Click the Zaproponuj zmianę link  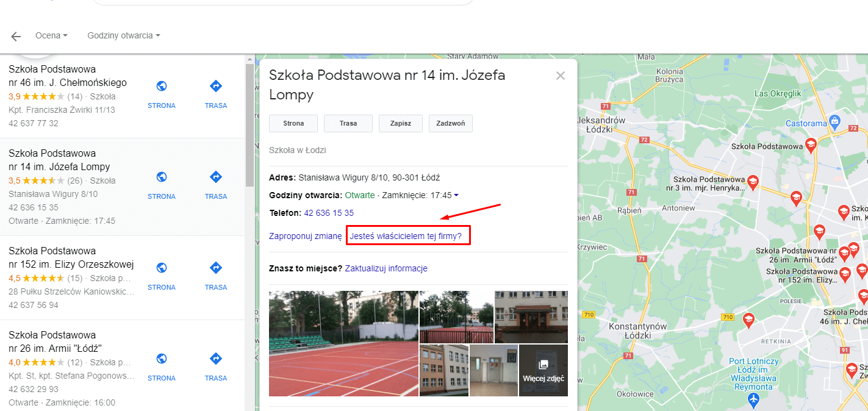[x=305, y=236]
